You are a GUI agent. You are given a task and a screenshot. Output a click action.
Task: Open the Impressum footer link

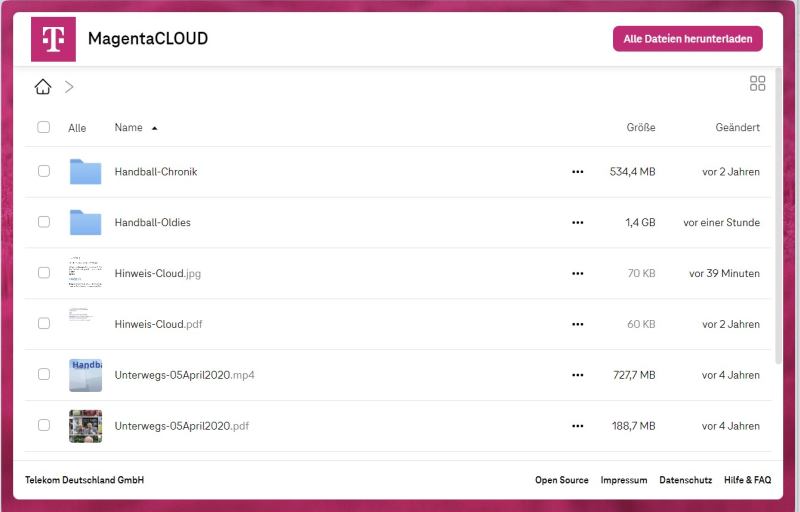click(x=623, y=480)
